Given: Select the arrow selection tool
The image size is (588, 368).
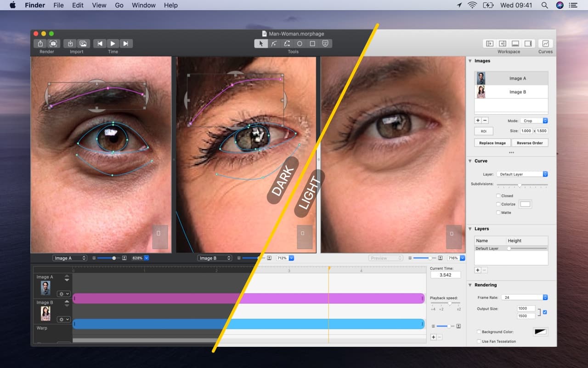Looking at the screenshot, I should pyautogui.click(x=260, y=43).
